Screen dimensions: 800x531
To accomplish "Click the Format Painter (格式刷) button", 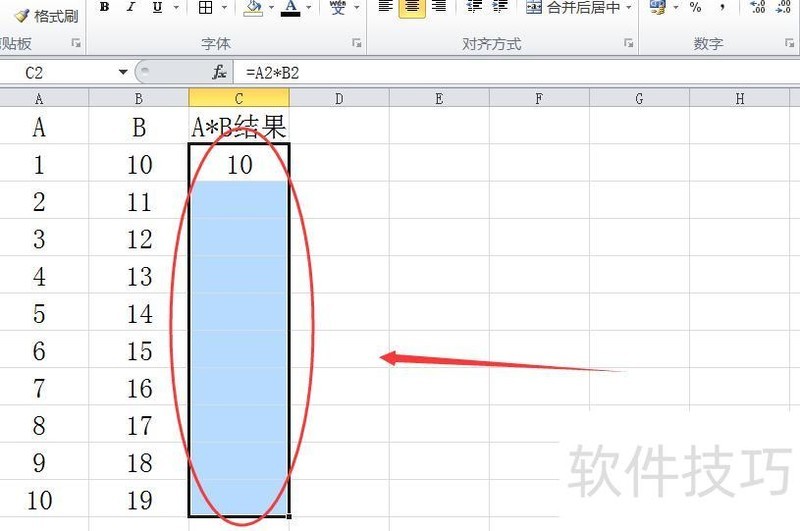I will click(46, 16).
